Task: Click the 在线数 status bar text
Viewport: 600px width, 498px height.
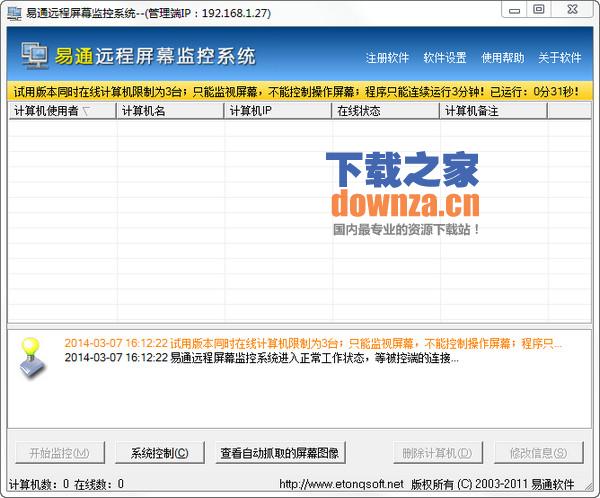Action: tap(99, 484)
